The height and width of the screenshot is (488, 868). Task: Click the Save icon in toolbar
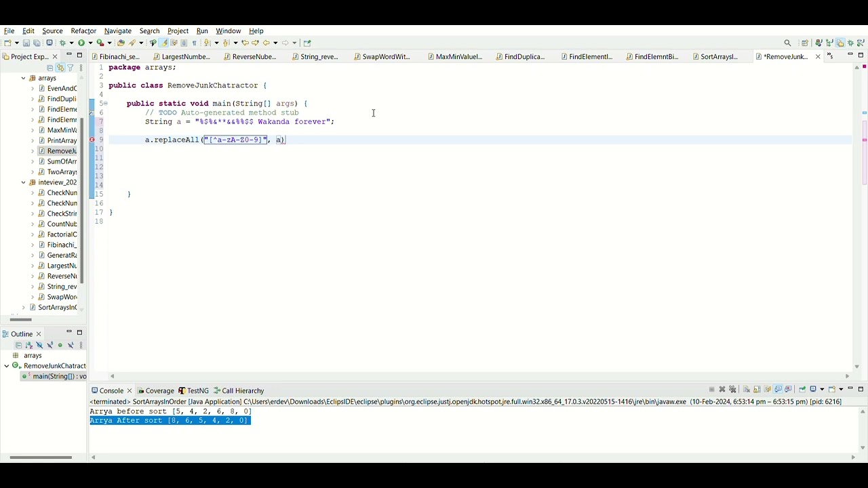click(x=26, y=43)
